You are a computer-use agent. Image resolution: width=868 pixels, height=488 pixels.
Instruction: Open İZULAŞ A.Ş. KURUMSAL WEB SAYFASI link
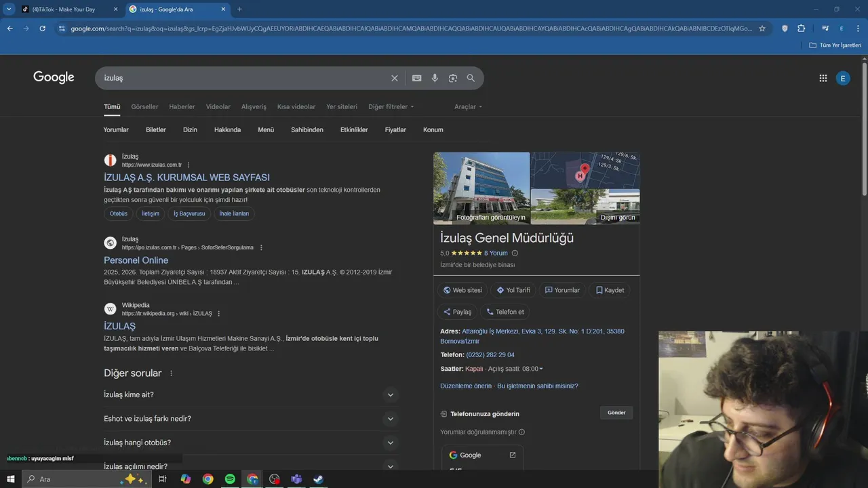tap(186, 178)
